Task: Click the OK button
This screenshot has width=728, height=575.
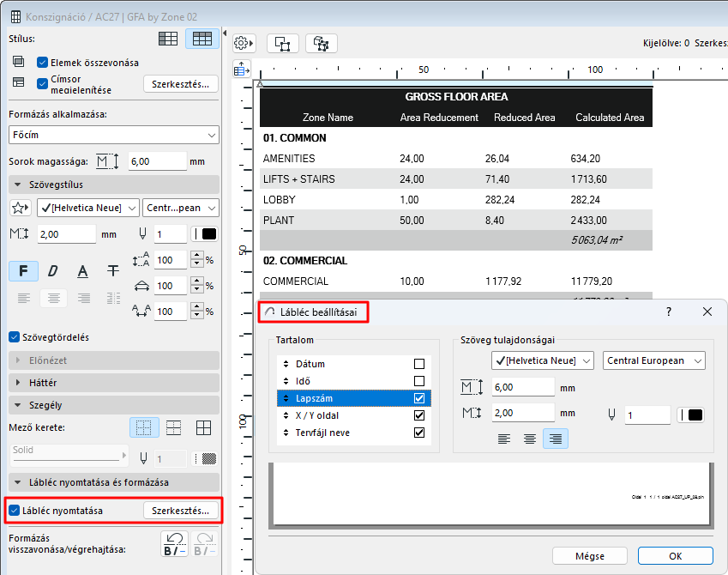Action: 675,556
